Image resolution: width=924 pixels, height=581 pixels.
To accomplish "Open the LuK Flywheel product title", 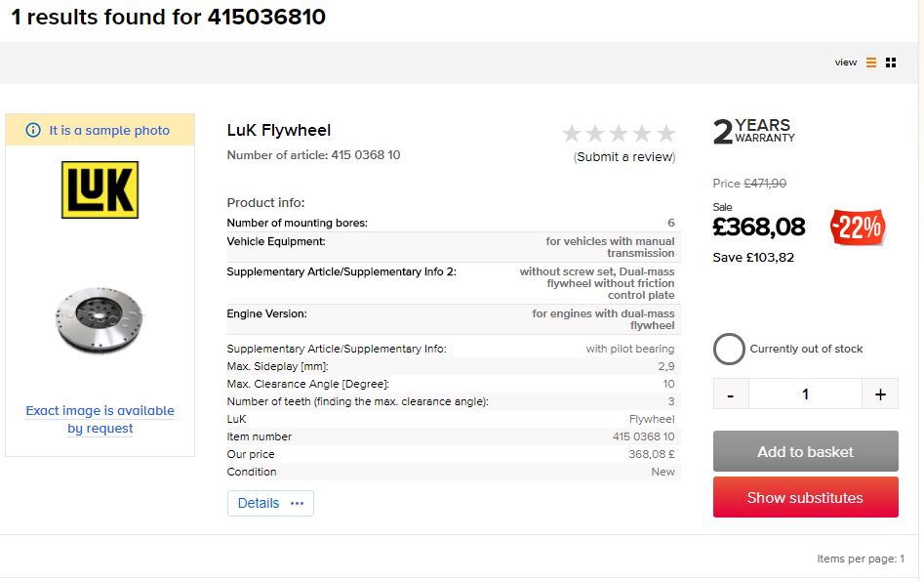I will click(x=279, y=130).
